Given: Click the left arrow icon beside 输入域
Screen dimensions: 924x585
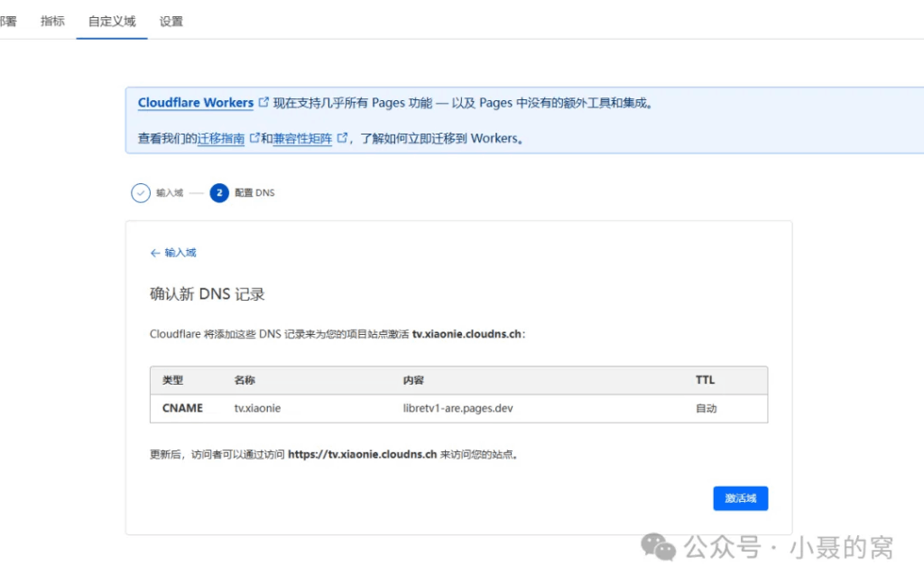Looking at the screenshot, I should click(x=155, y=253).
